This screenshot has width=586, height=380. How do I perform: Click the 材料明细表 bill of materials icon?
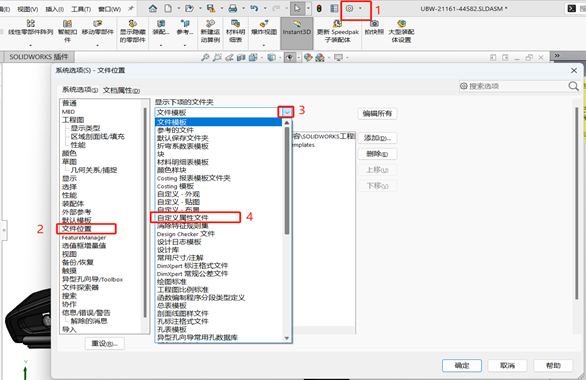pyautogui.click(x=235, y=31)
